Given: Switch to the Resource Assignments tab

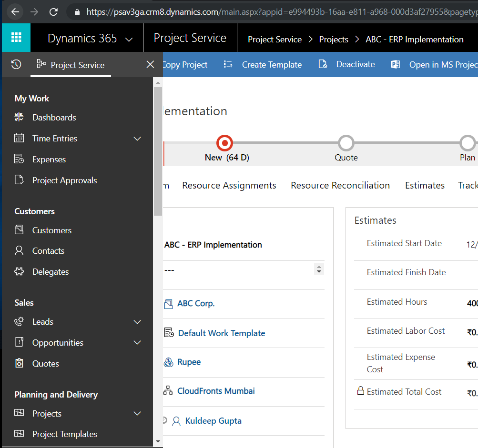Looking at the screenshot, I should coord(229,185).
